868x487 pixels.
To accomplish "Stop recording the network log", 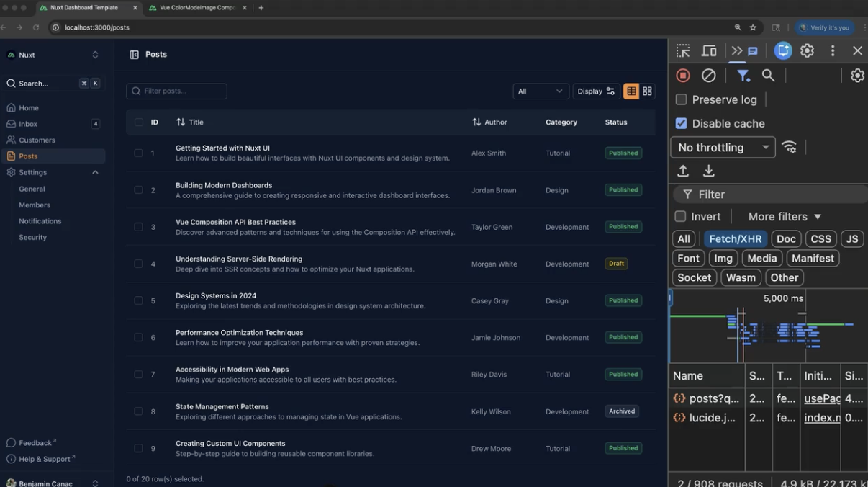I will pos(683,75).
